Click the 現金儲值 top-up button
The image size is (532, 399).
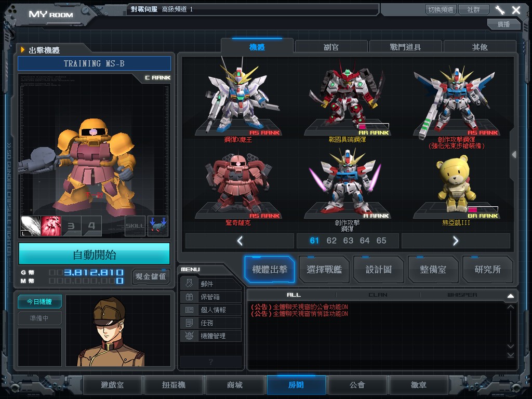[151, 276]
